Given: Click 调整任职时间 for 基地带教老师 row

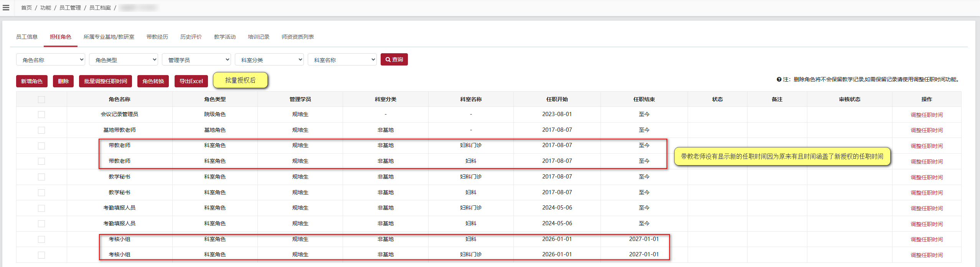Looking at the screenshot, I should pyautogui.click(x=927, y=130).
